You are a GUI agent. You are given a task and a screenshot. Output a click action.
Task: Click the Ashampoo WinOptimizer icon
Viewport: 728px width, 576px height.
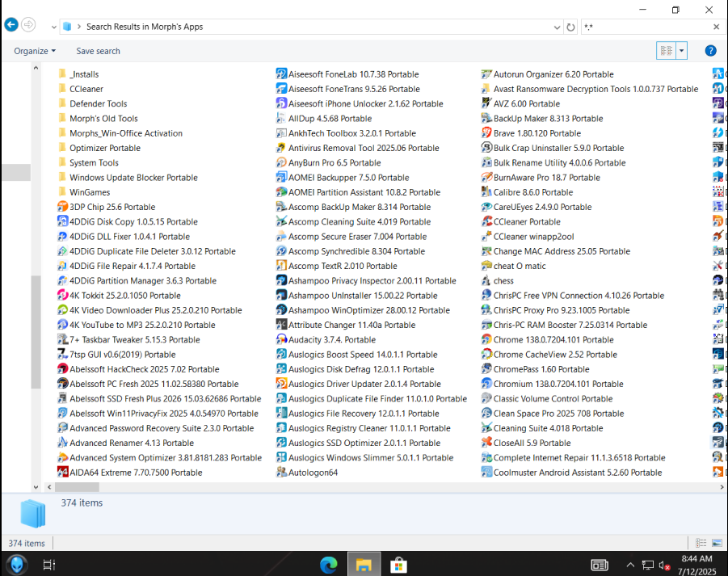point(281,310)
